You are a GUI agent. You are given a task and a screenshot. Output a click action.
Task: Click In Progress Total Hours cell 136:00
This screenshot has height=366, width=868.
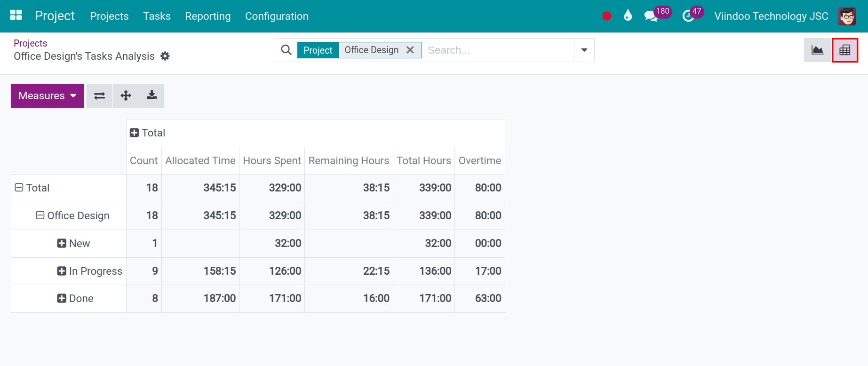(x=424, y=271)
